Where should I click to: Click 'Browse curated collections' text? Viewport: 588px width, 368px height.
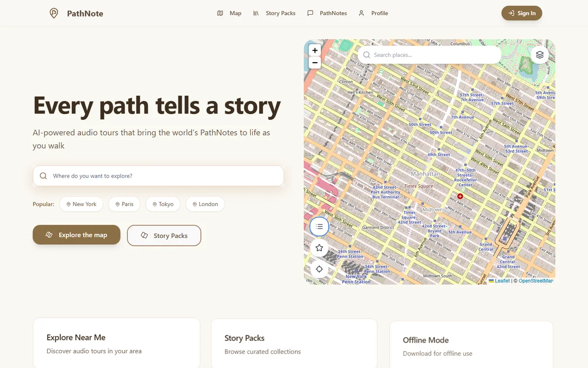(263, 351)
